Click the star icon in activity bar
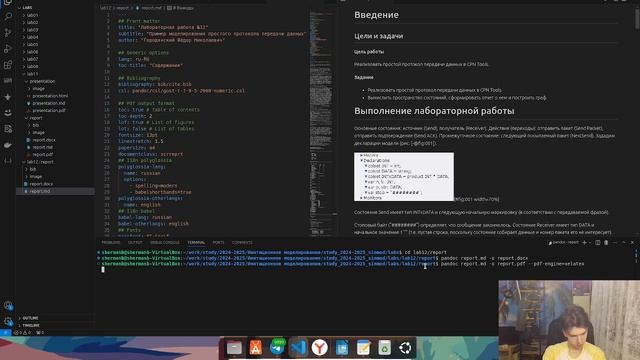The image size is (640, 360). [8, 97]
